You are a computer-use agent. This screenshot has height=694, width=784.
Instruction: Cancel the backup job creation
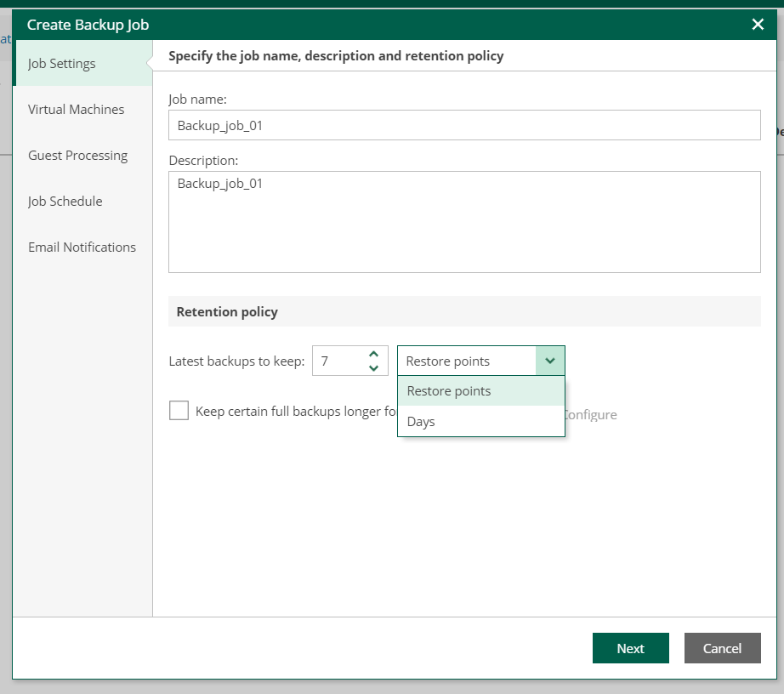tap(722, 648)
